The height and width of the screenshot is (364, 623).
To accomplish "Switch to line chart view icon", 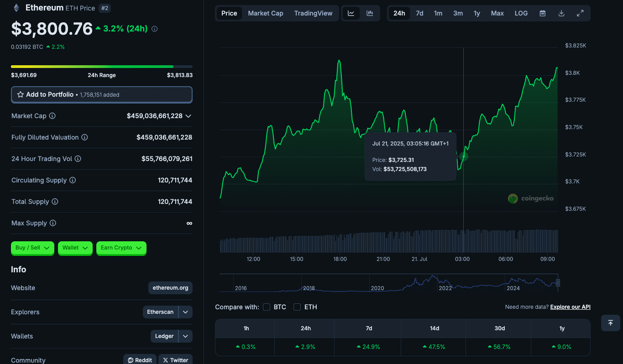I will click(x=351, y=13).
